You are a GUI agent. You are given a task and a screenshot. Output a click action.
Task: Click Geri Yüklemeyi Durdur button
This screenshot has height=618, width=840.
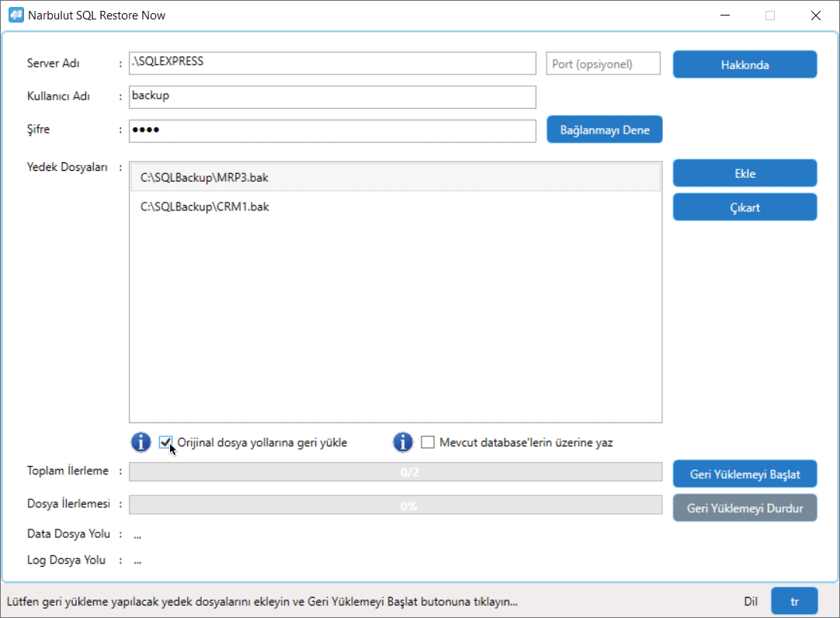745,508
